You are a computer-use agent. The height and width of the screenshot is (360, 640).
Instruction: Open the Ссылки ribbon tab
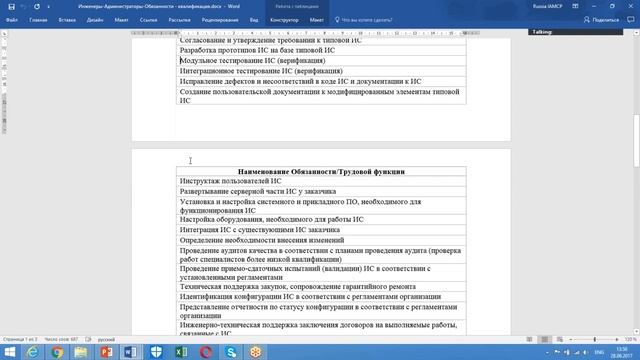pyautogui.click(x=148, y=20)
